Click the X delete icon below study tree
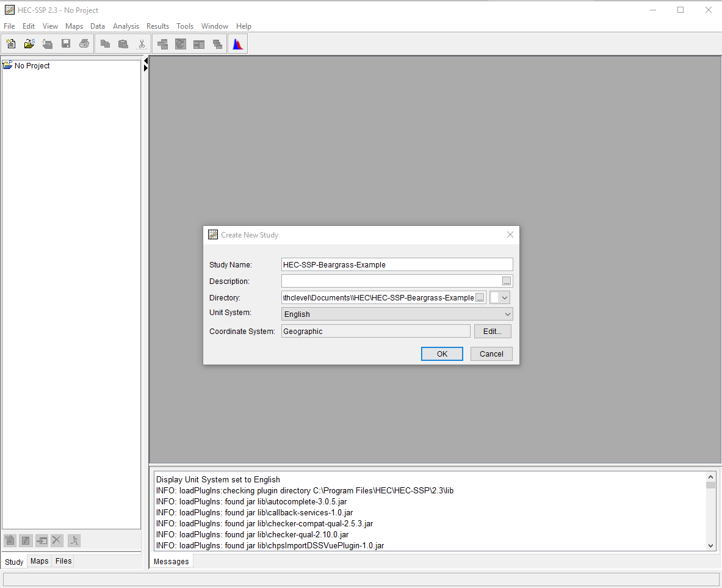The image size is (722, 588). point(57,540)
